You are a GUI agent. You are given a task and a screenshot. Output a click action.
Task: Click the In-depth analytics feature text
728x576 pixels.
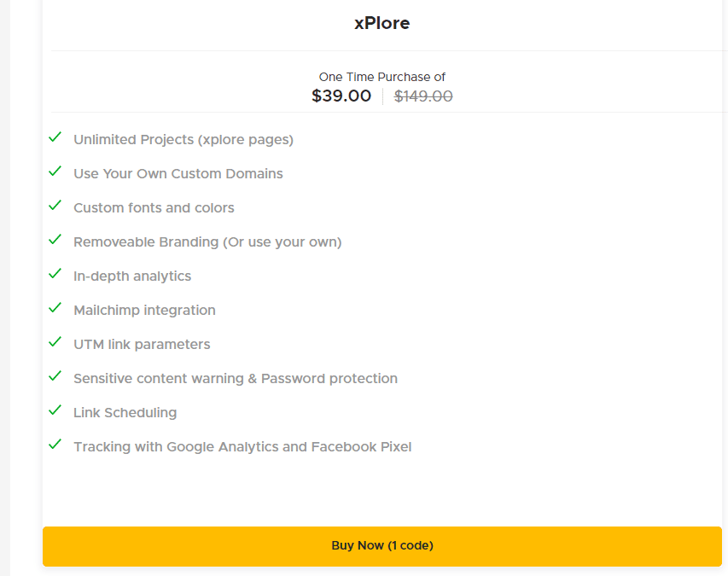(132, 276)
